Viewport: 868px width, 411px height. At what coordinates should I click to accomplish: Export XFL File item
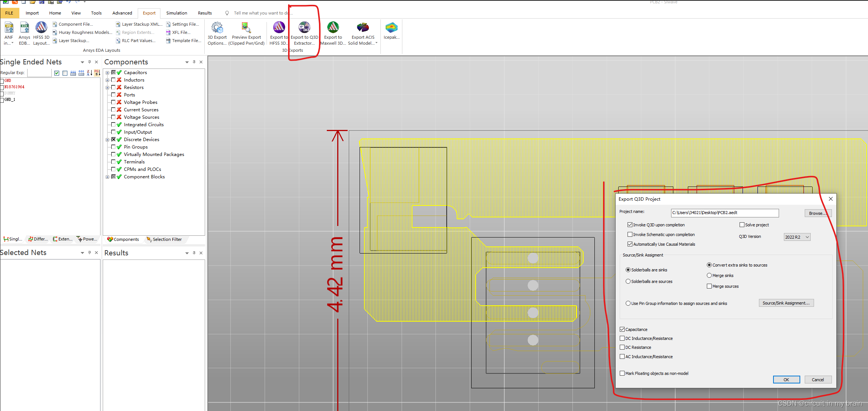178,32
